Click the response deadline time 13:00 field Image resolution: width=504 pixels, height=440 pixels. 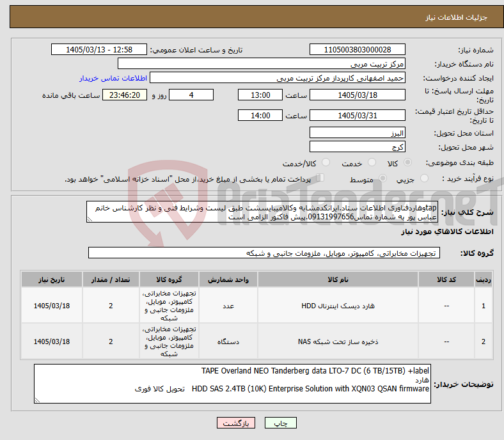pyautogui.click(x=260, y=95)
